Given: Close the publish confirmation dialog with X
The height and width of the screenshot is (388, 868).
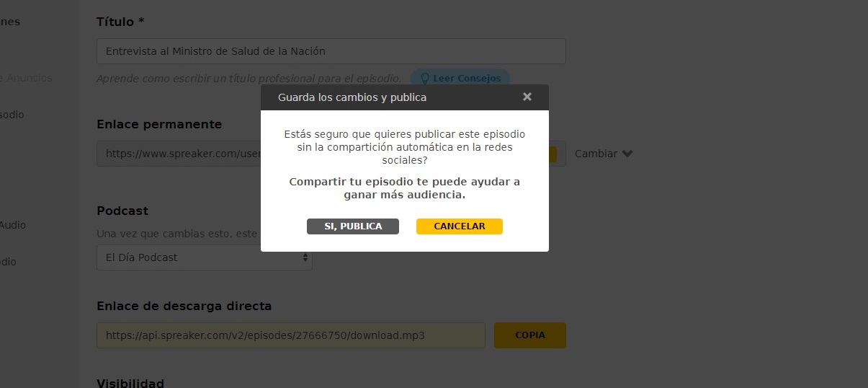Looking at the screenshot, I should click(527, 97).
